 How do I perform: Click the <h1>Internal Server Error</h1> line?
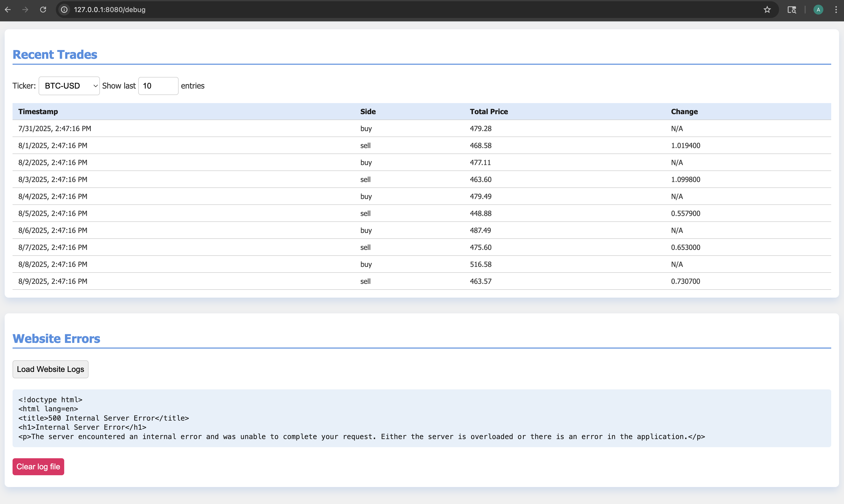[x=82, y=427]
